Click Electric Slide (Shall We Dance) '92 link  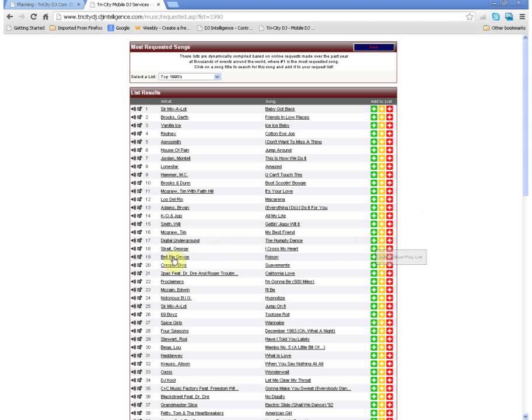point(299,405)
